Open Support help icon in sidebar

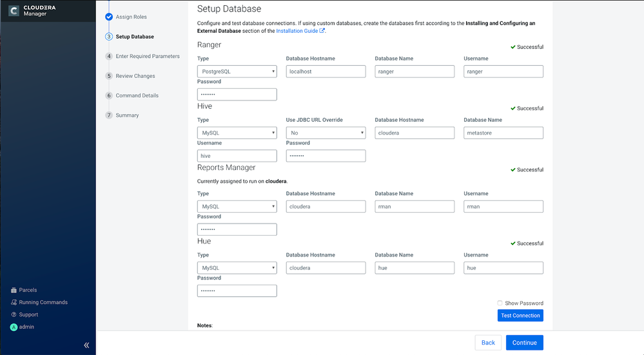[14, 315]
